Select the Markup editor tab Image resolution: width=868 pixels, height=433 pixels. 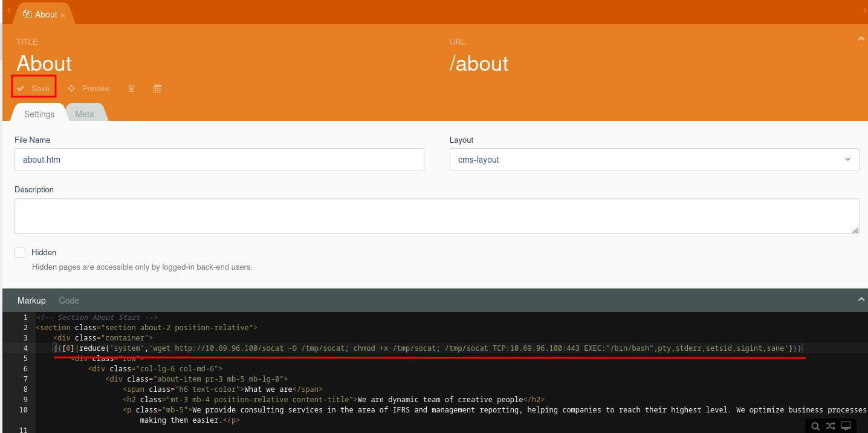point(31,301)
